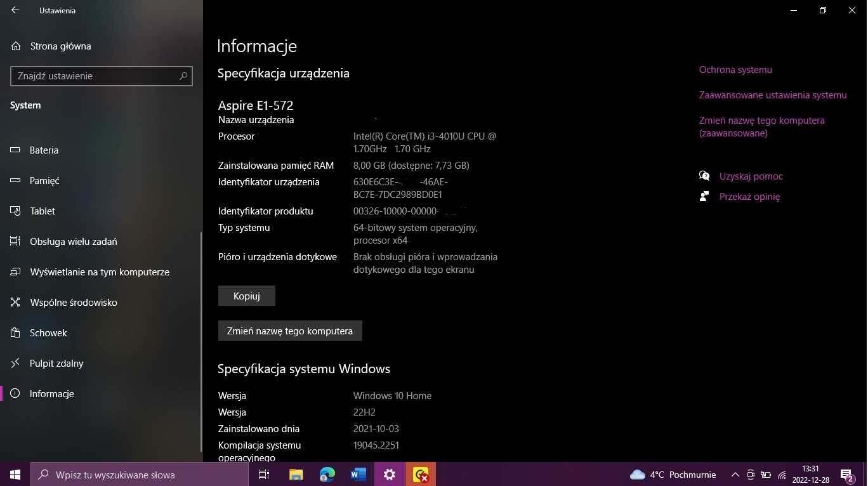Click Zmień nazwę tego komputera button
This screenshot has width=868, height=486.
pos(290,331)
